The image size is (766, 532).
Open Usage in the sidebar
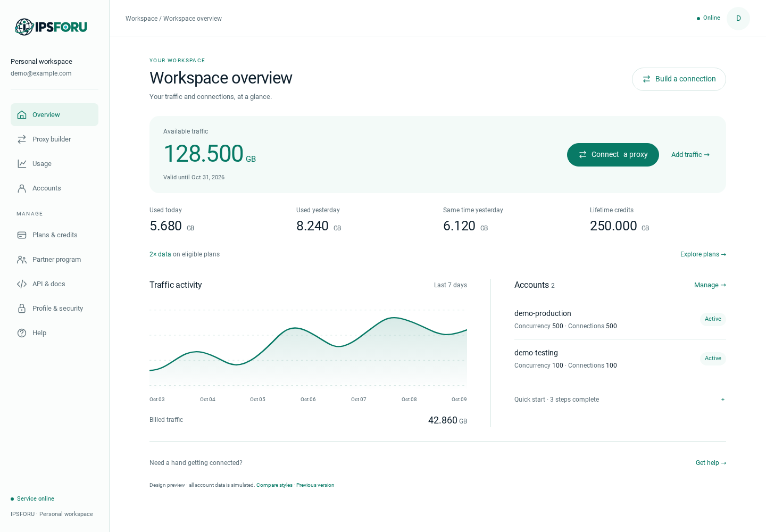tap(54, 164)
